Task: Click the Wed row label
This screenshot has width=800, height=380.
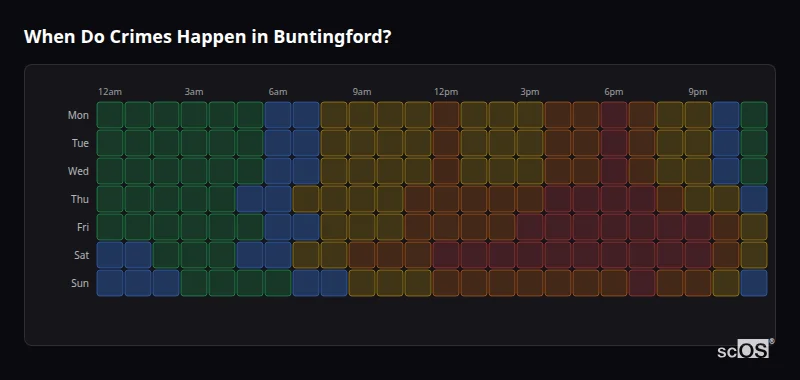Action: click(78, 171)
